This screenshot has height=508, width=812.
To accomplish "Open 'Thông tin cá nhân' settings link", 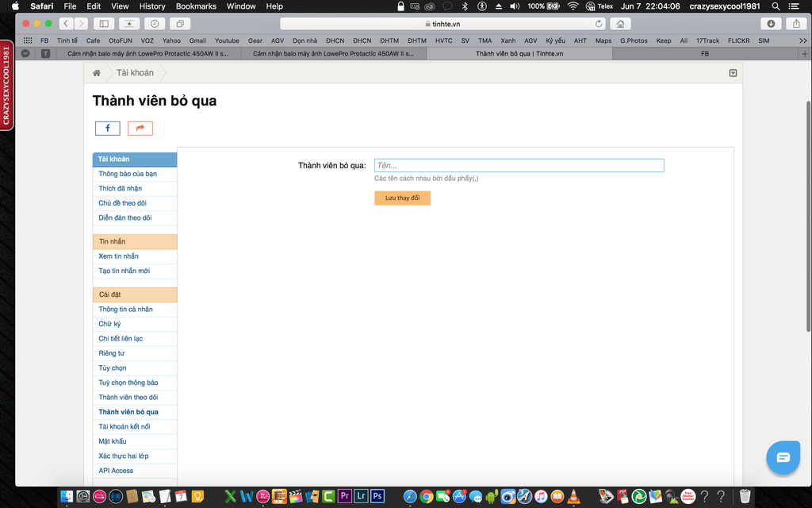I will (x=125, y=309).
